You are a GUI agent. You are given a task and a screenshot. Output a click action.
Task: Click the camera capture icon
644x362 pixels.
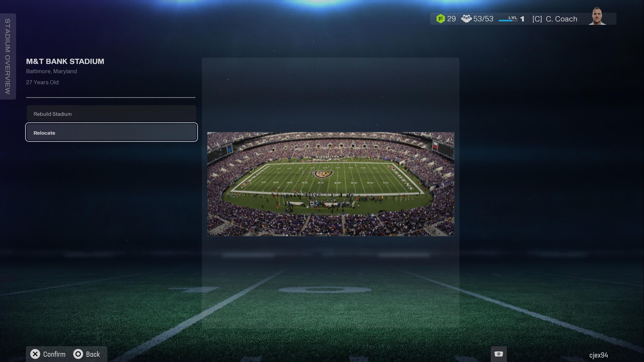point(498,354)
